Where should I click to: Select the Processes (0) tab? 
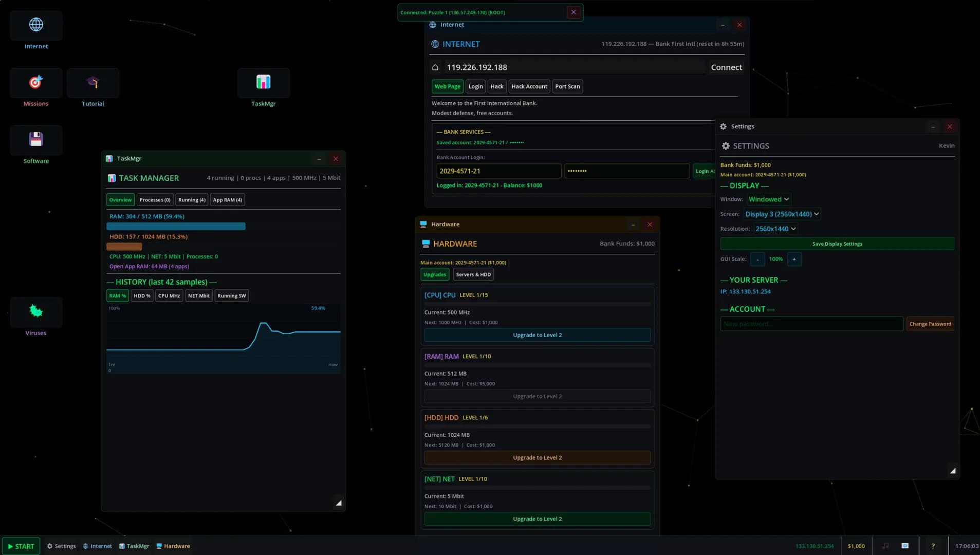155,200
